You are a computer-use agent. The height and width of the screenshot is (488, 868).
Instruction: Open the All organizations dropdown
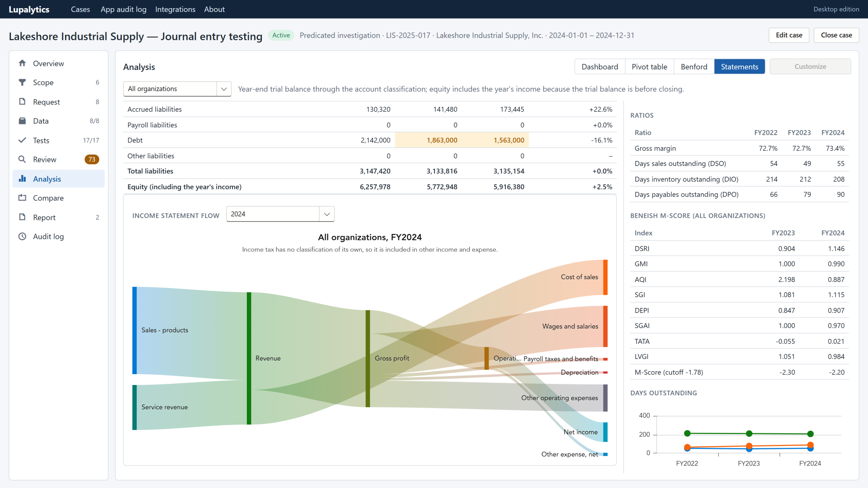[x=177, y=89]
